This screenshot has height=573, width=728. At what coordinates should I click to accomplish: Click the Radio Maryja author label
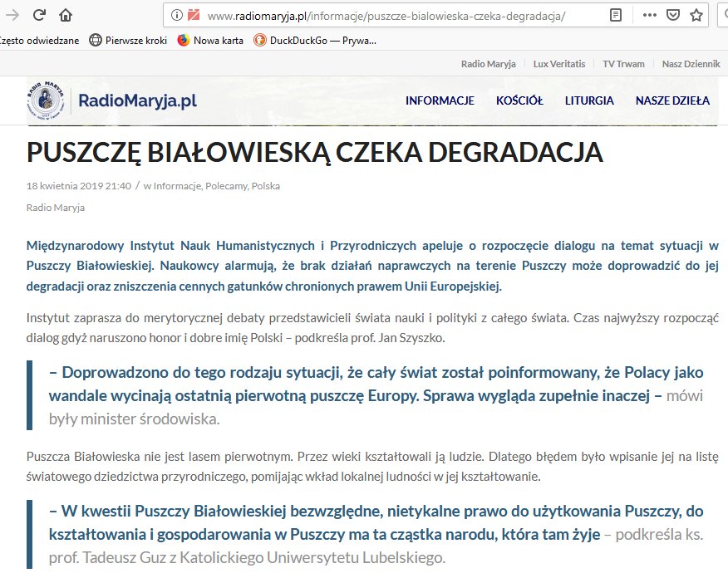pos(55,208)
